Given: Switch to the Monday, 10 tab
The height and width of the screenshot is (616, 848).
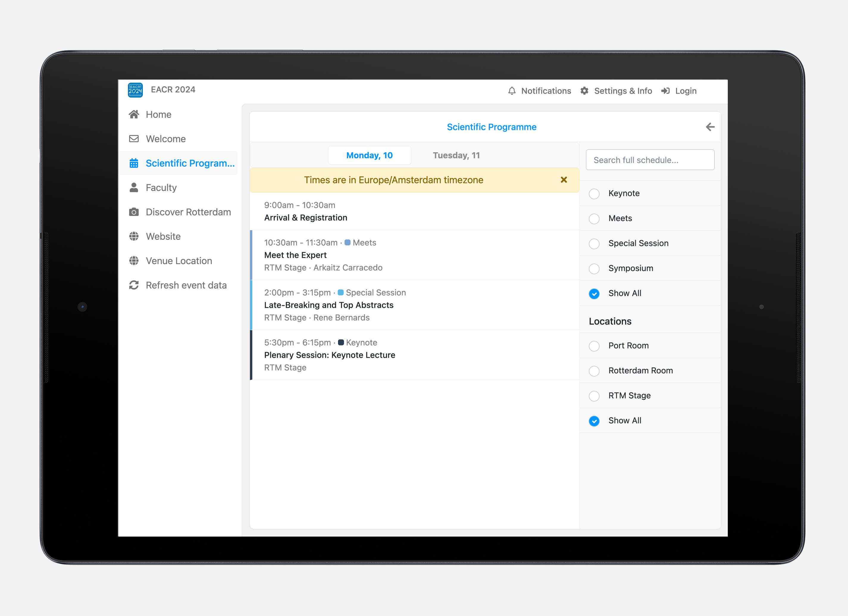Looking at the screenshot, I should (370, 156).
